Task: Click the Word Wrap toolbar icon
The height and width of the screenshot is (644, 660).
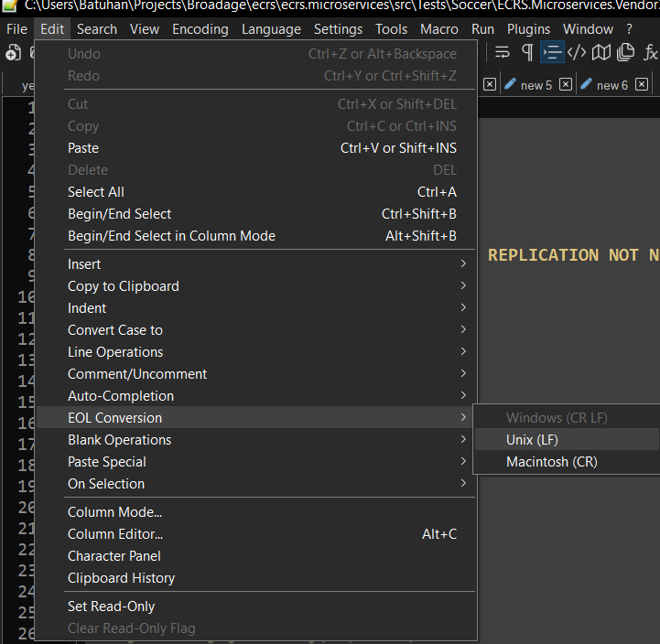Action: [503, 53]
